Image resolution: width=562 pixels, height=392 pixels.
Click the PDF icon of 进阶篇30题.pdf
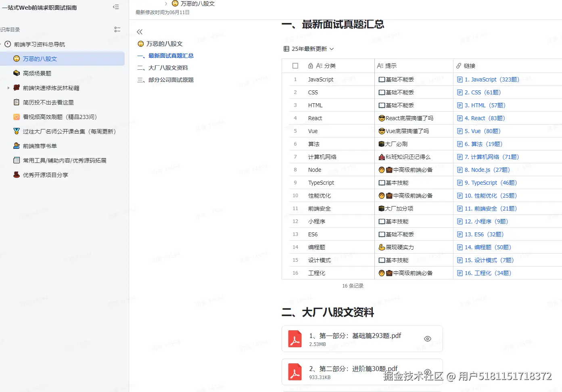[x=295, y=371]
